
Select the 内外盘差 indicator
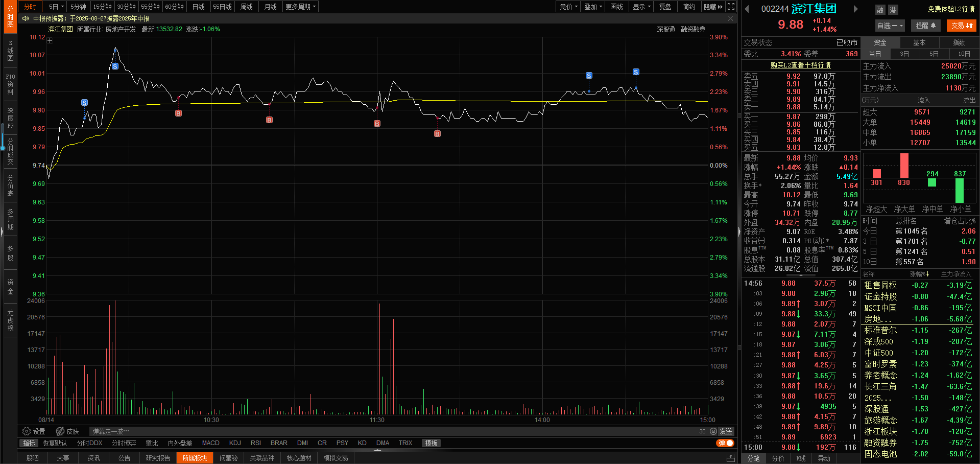(x=180, y=443)
